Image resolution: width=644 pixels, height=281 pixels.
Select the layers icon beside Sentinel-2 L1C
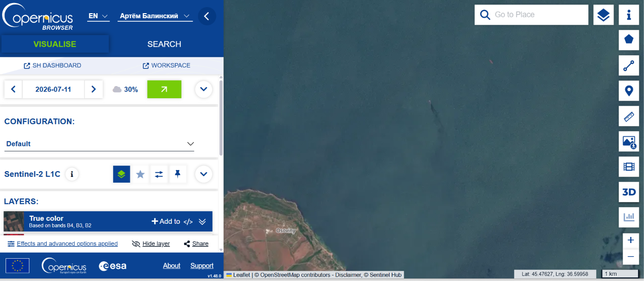(122, 174)
